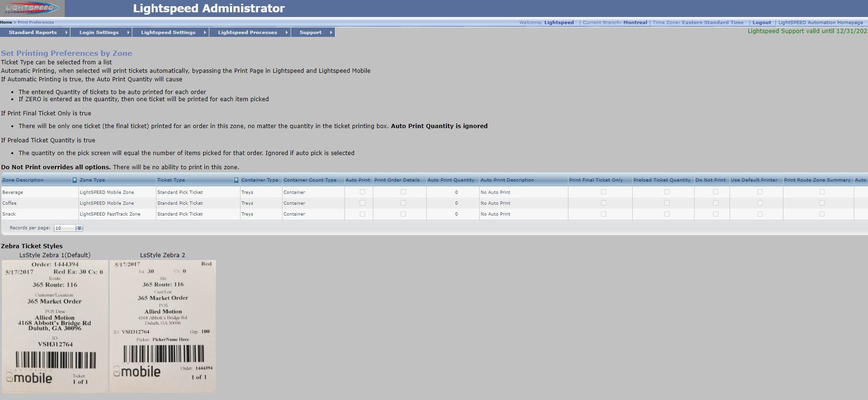Expand the Standard Reports menu arrow
Image resolution: width=868 pixels, height=400 pixels.
(66, 32)
